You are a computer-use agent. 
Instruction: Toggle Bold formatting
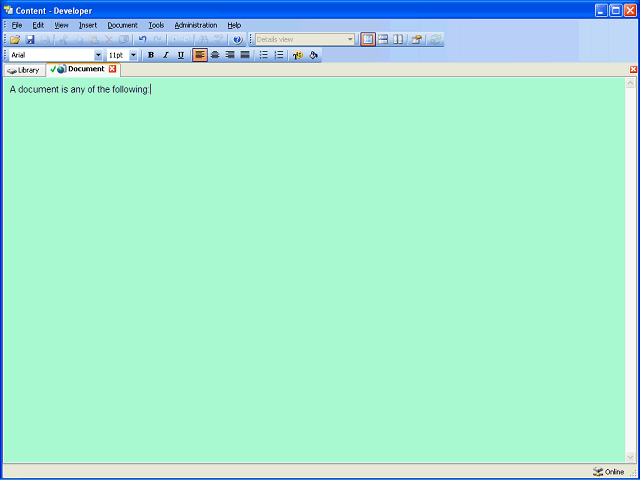click(151, 55)
